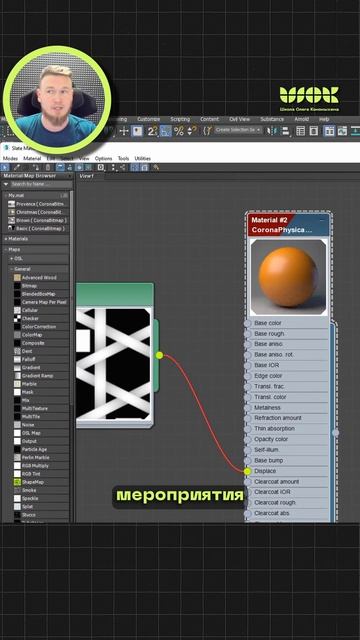The width and height of the screenshot is (360, 640).
Task: Select Christmas CoronaBitmap library entry
Action: tap(38, 212)
